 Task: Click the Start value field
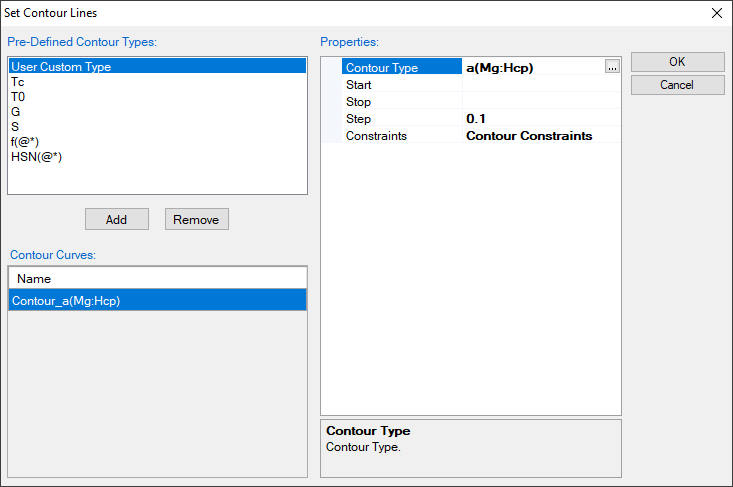click(x=540, y=85)
